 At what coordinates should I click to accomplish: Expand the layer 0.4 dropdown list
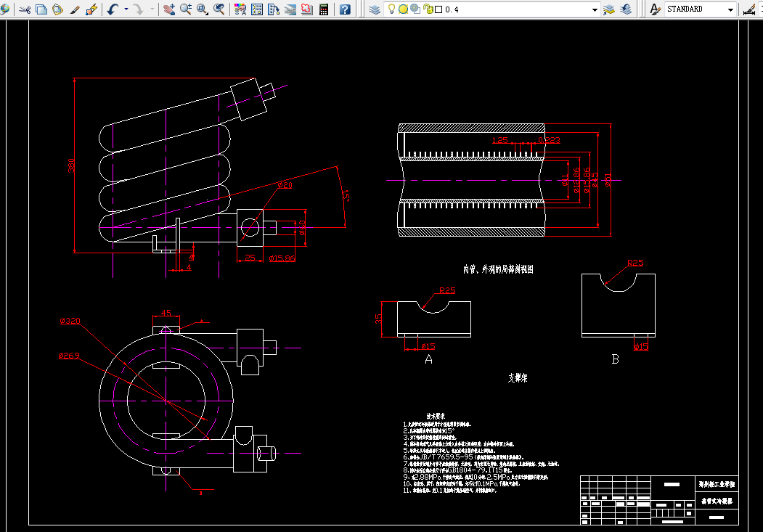coord(595,9)
